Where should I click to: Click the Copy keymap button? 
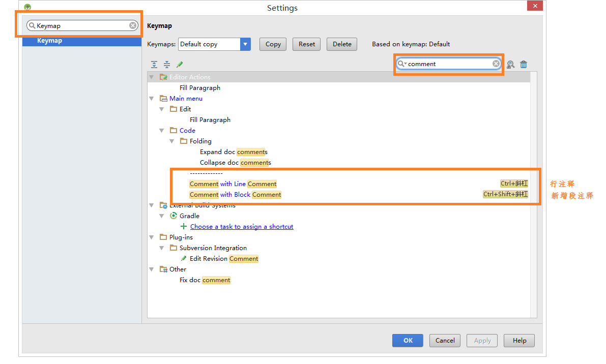coord(273,44)
